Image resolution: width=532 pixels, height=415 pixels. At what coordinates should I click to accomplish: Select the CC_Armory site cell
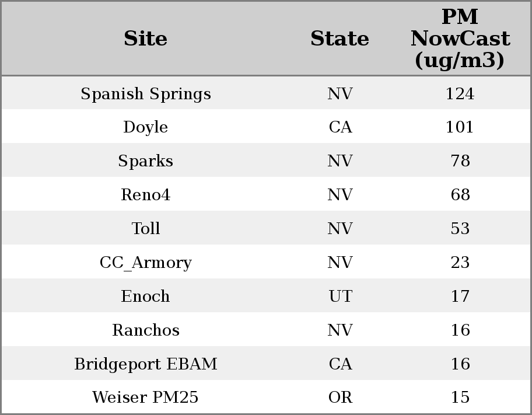pyautogui.click(x=145, y=263)
